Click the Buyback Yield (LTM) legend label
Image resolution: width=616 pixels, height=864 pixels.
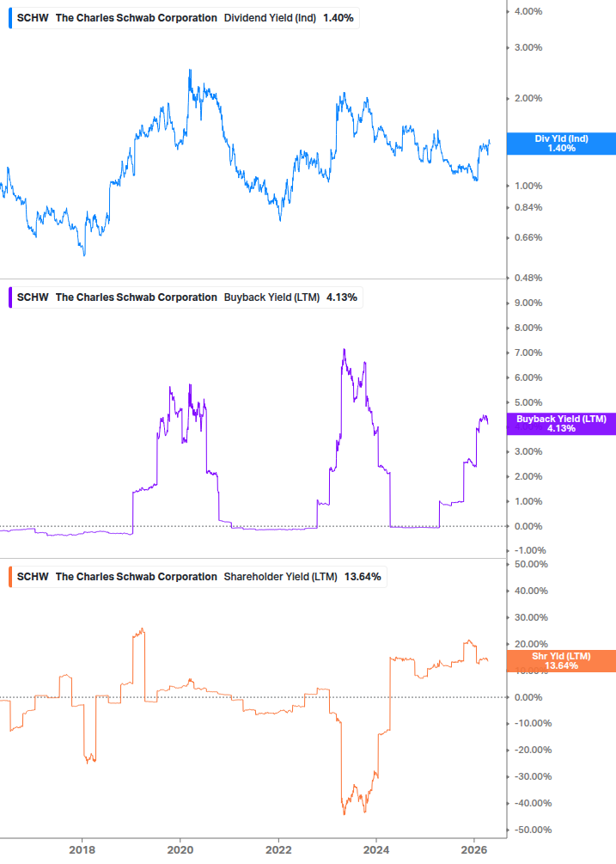(x=272, y=297)
